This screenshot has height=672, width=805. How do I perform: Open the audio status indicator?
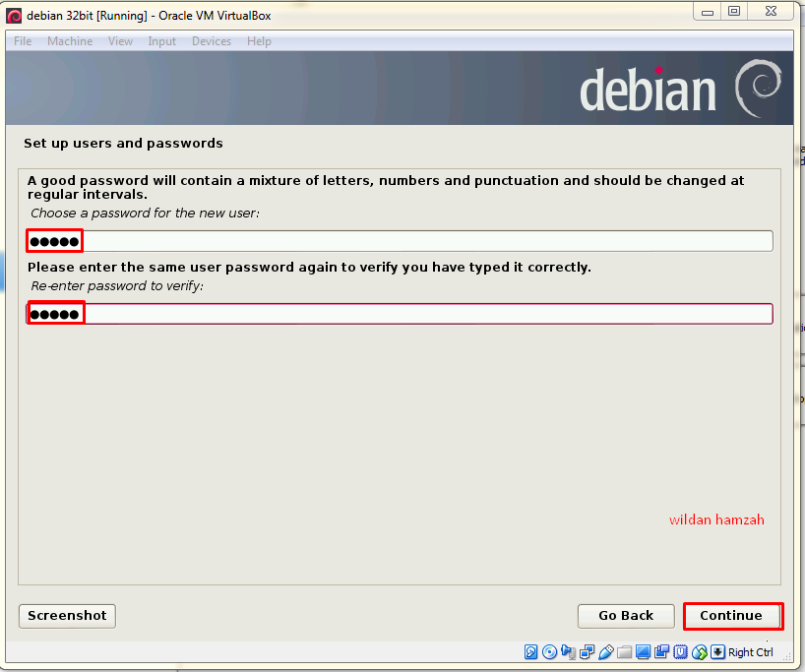569,651
